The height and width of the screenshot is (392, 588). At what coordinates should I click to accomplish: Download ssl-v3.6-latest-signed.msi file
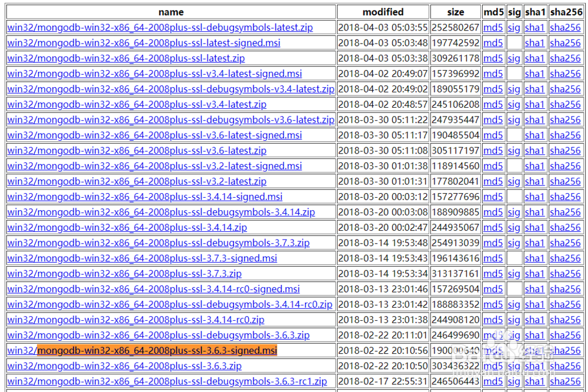pos(155,135)
